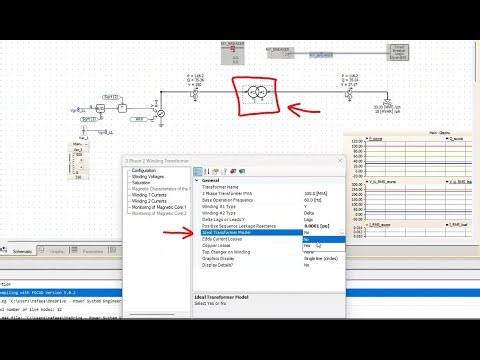
Task: Select the Copper Losses row
Action: 252,246
